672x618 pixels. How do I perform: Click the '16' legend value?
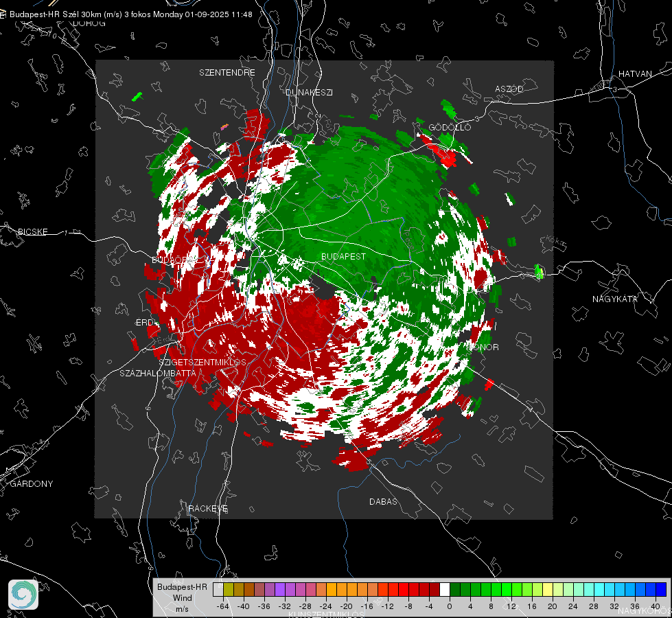tap(532, 606)
